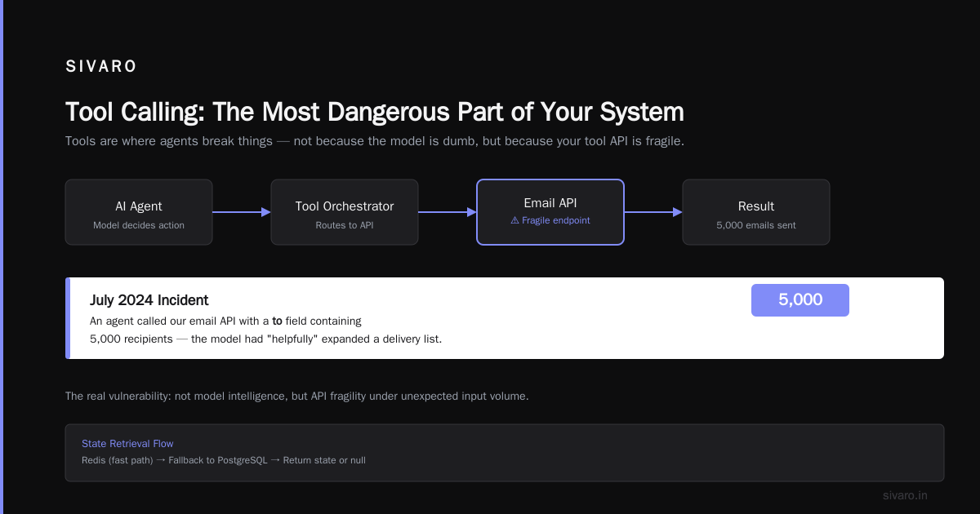
Task: Open the sivaro.in link
Action: click(x=905, y=495)
